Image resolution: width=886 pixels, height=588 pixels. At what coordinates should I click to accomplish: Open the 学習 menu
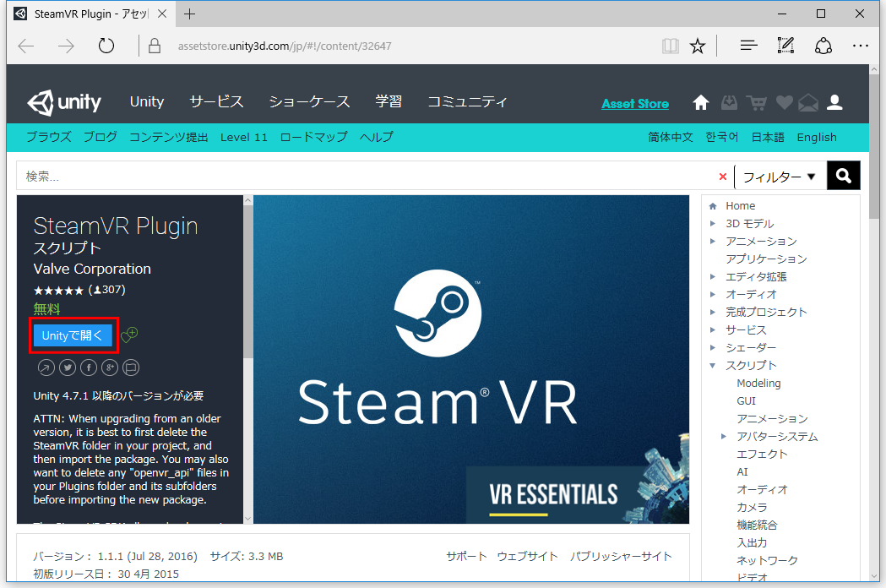(x=389, y=101)
